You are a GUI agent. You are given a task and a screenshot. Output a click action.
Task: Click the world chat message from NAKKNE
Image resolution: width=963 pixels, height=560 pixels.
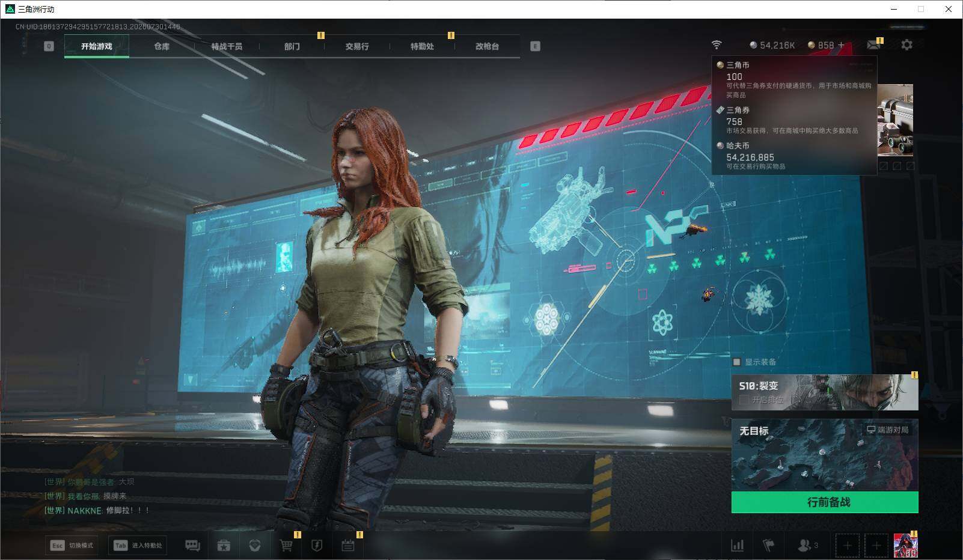click(x=97, y=510)
